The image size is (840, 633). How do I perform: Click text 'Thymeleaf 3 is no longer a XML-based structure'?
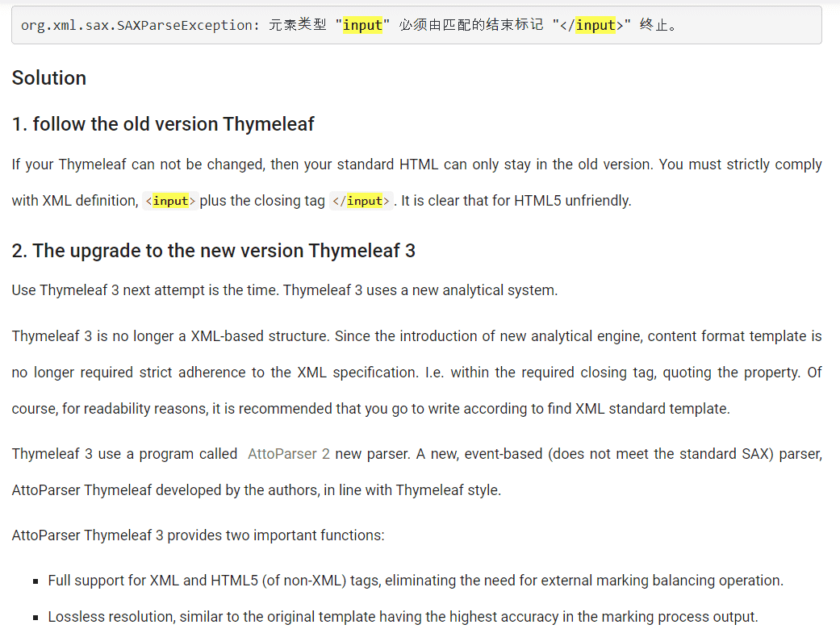tap(169, 336)
